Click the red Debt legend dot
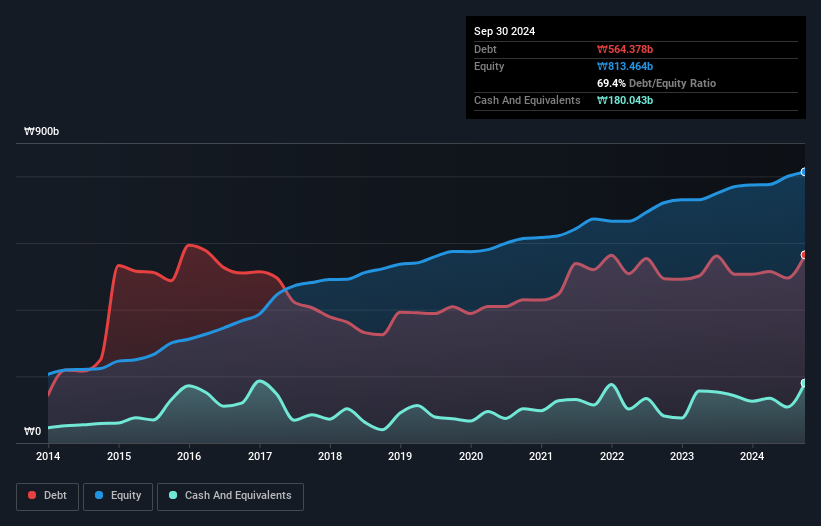 click(x=32, y=495)
